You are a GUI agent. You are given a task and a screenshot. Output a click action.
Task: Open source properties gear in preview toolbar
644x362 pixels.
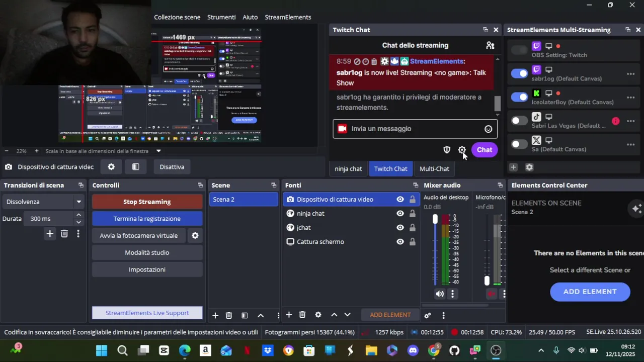pos(111,167)
